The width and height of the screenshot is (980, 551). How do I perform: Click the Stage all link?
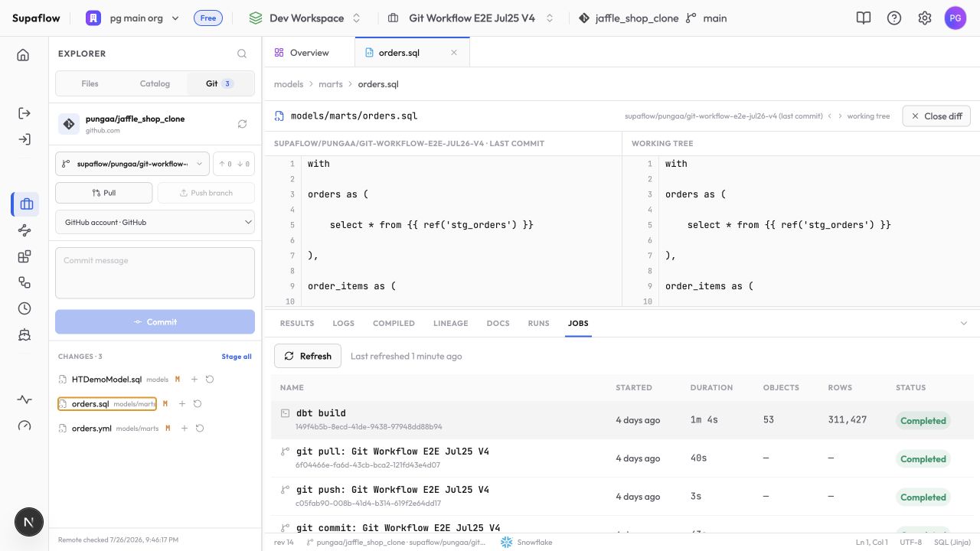237,357
